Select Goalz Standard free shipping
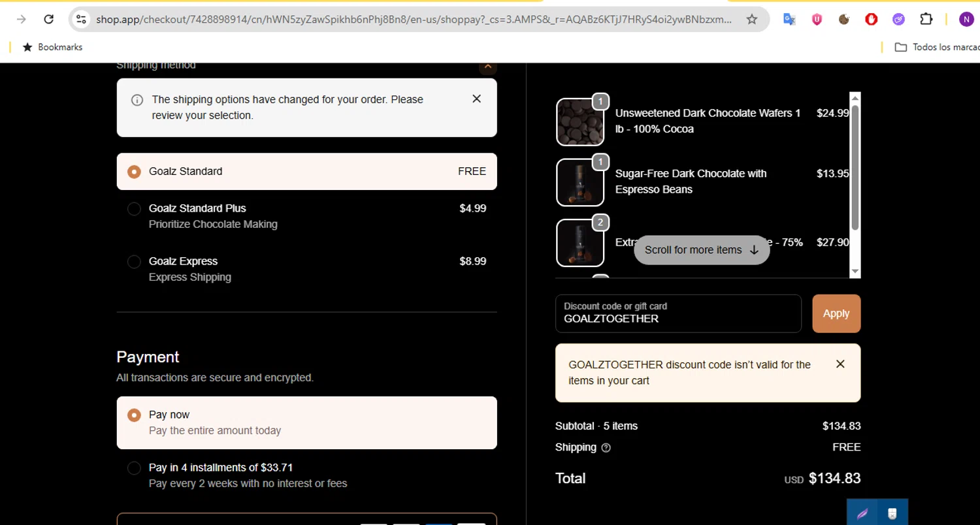Viewport: 980px width, 525px height. [x=307, y=171]
